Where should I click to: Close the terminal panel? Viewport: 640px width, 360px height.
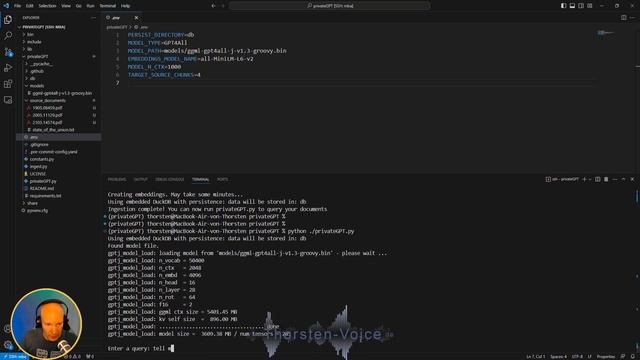(632, 179)
